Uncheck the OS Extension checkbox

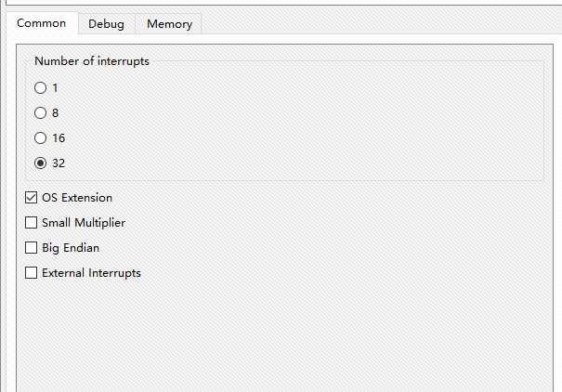(32, 198)
